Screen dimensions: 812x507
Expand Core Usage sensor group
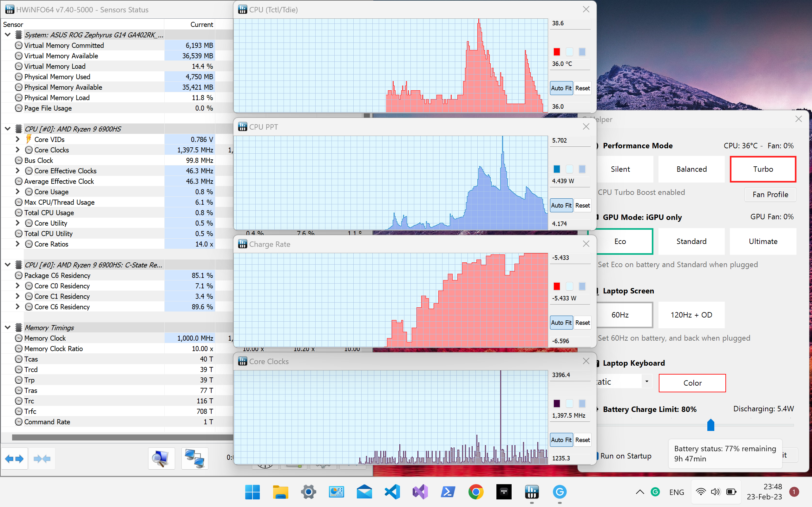17,192
